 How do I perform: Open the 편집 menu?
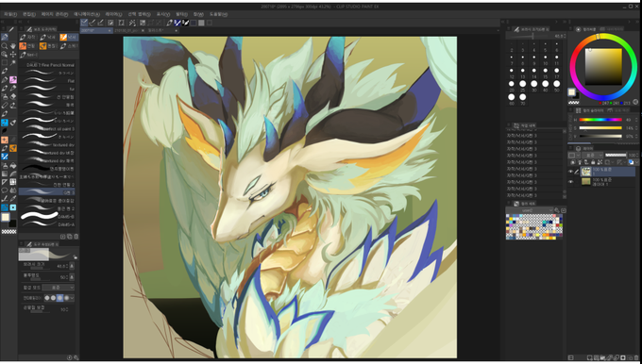(x=29, y=14)
